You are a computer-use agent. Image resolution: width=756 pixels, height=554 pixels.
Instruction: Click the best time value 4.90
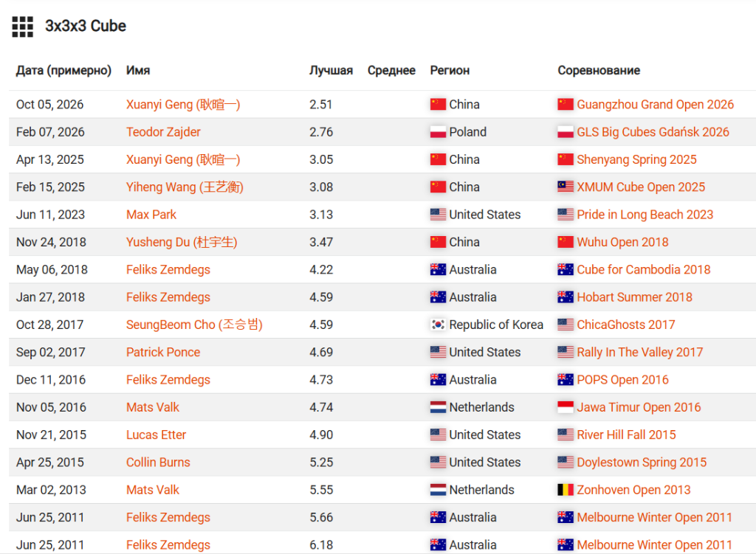pyautogui.click(x=321, y=434)
